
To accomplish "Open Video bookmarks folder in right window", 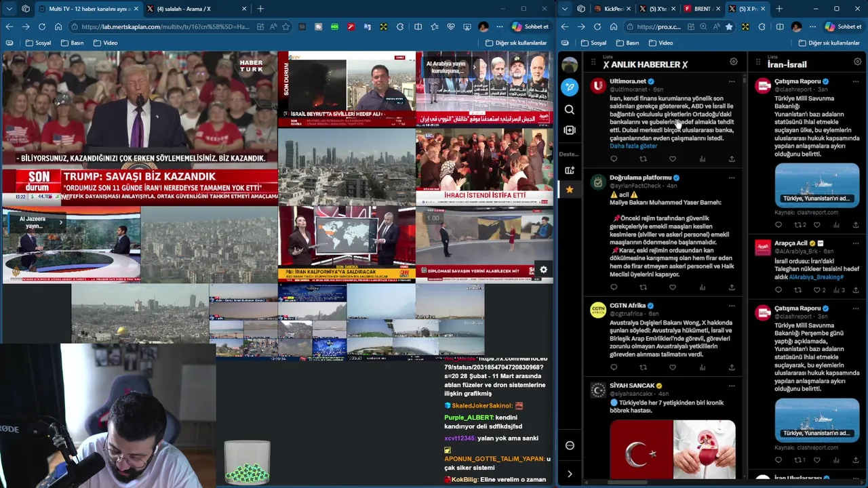I will click(x=660, y=43).
